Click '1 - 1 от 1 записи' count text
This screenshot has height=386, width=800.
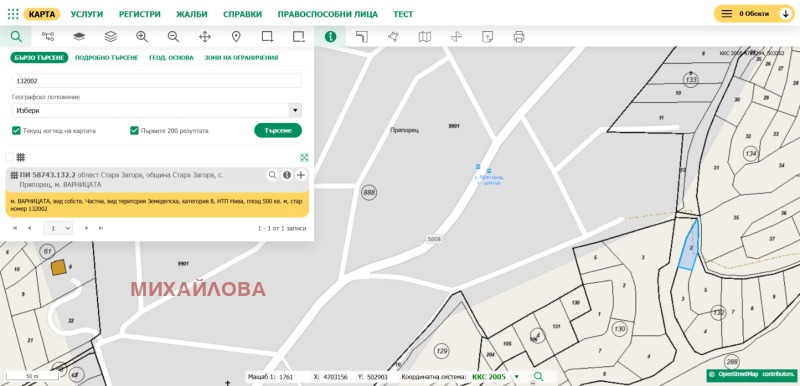(x=282, y=228)
